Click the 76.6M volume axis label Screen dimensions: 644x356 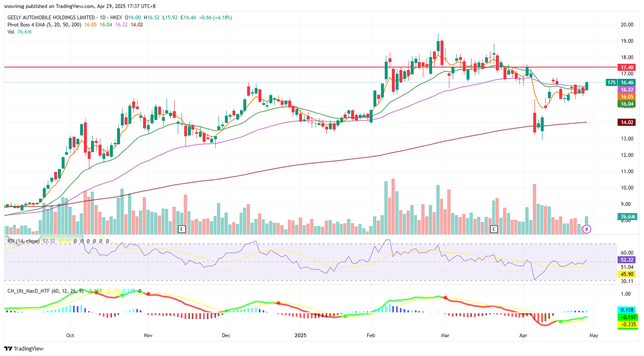[x=628, y=217]
